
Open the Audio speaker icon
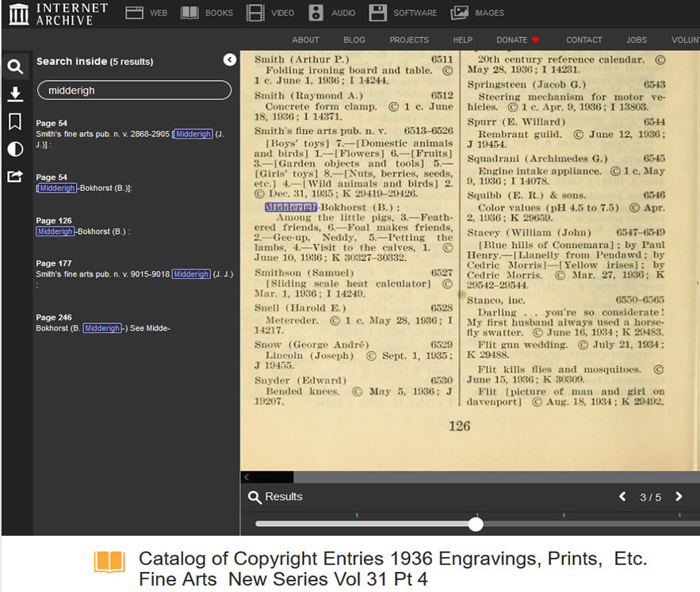pyautogui.click(x=316, y=13)
